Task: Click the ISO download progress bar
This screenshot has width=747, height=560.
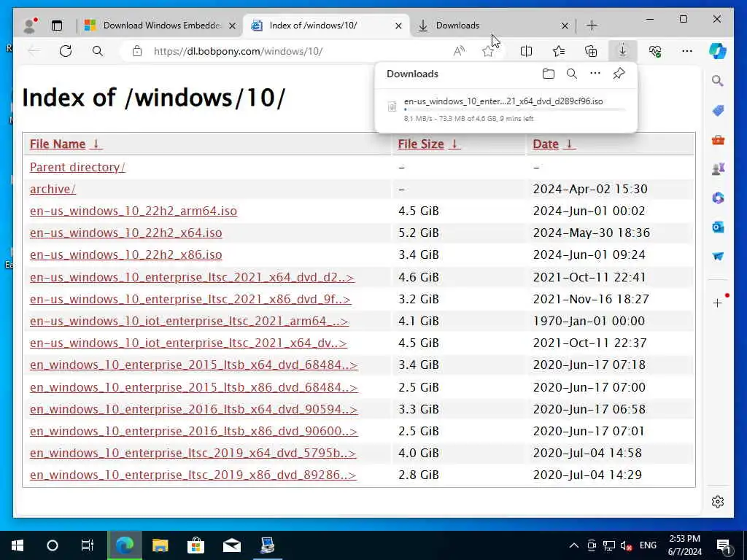Action: tap(514, 110)
